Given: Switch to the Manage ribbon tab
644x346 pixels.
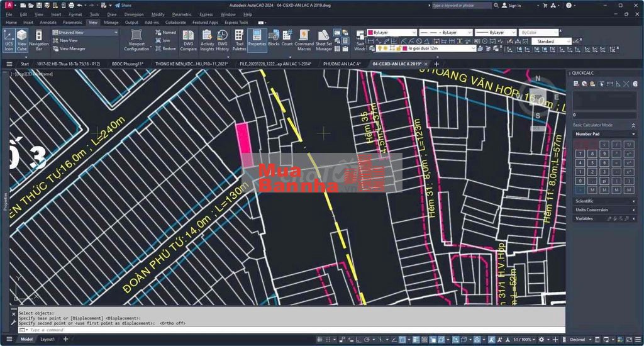Looking at the screenshot, I should [x=111, y=22].
